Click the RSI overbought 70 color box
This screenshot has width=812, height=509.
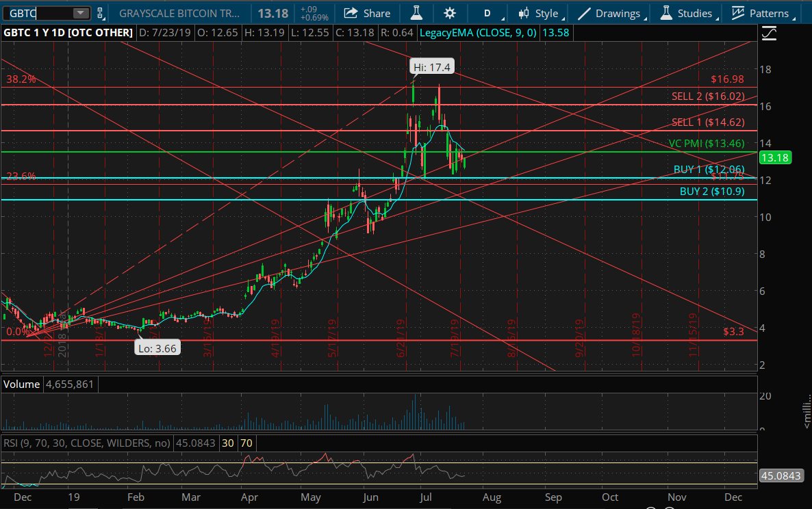(x=246, y=443)
